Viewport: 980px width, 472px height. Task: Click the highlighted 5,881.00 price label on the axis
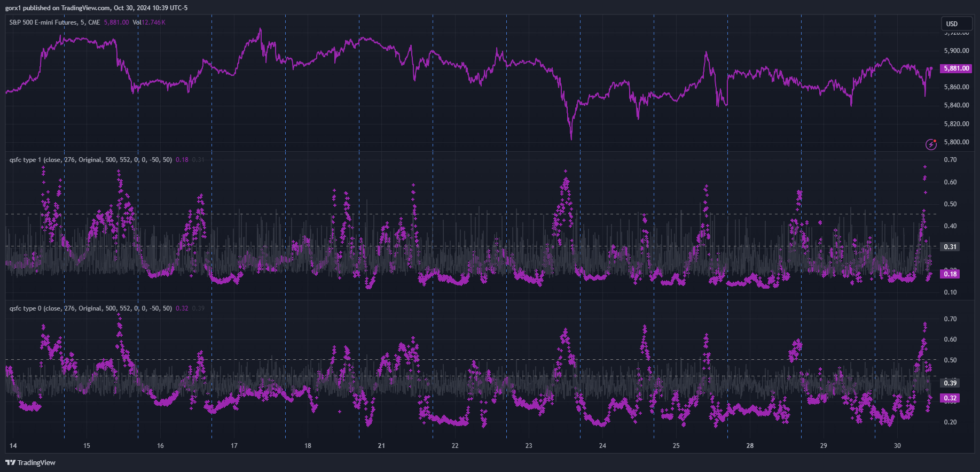[956, 68]
